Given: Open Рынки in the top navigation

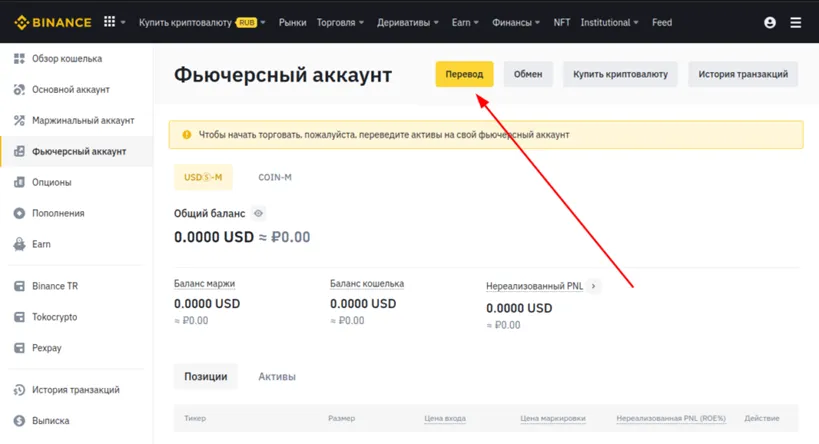Looking at the screenshot, I should pyautogui.click(x=293, y=22).
